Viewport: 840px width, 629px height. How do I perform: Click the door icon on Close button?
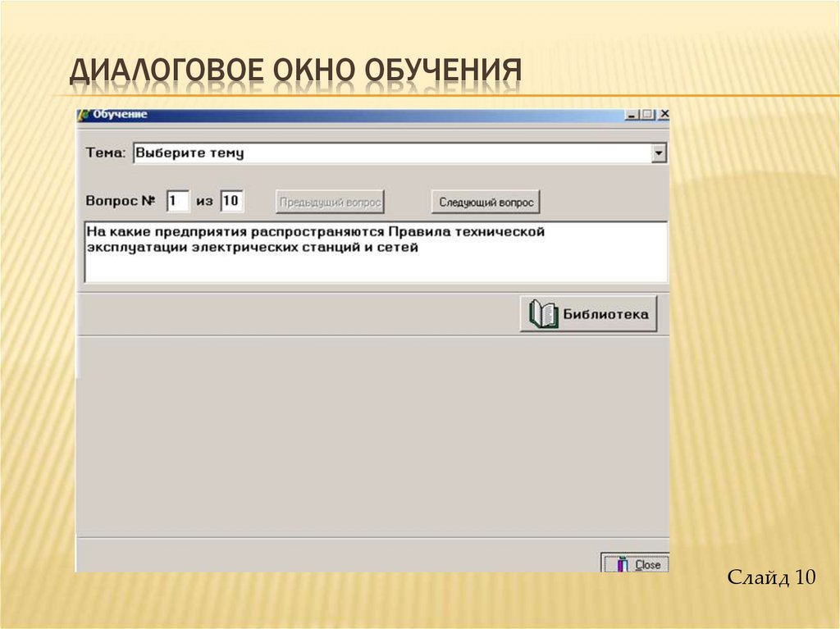click(623, 564)
